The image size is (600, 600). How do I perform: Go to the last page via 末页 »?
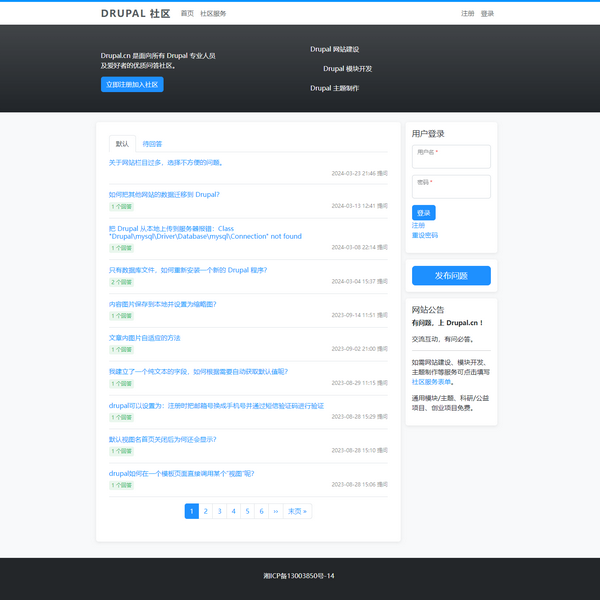pos(297,511)
